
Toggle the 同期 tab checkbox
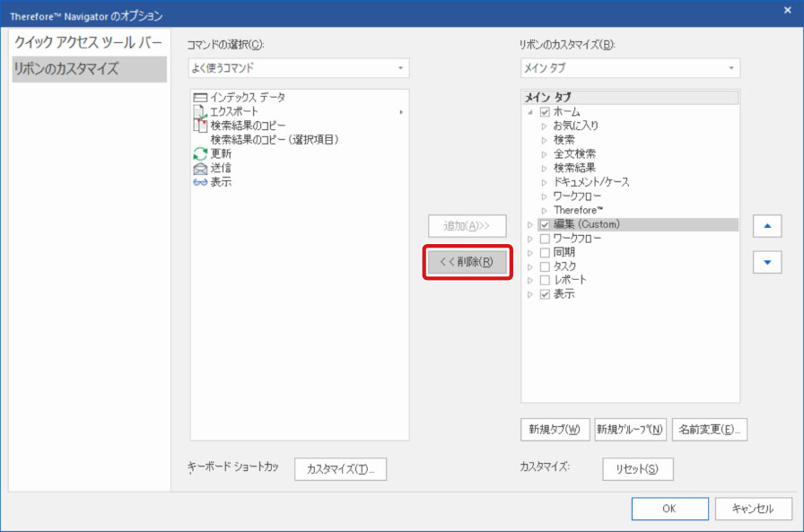545,253
